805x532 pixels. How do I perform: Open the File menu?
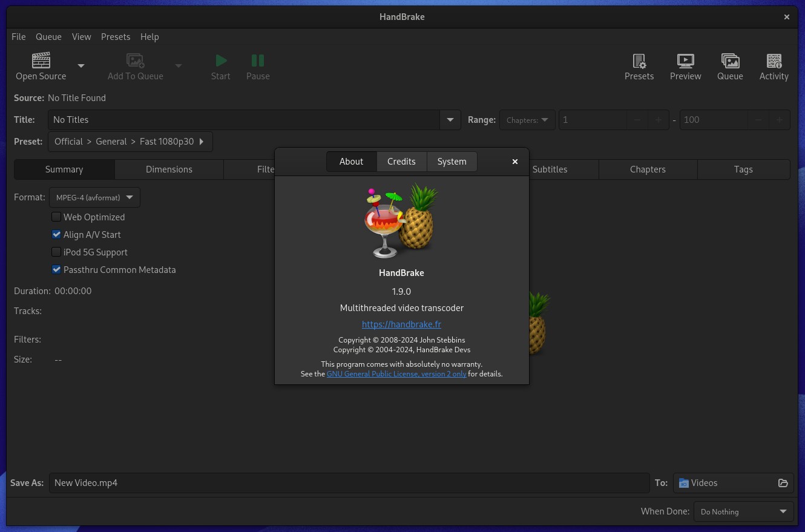[x=19, y=37]
